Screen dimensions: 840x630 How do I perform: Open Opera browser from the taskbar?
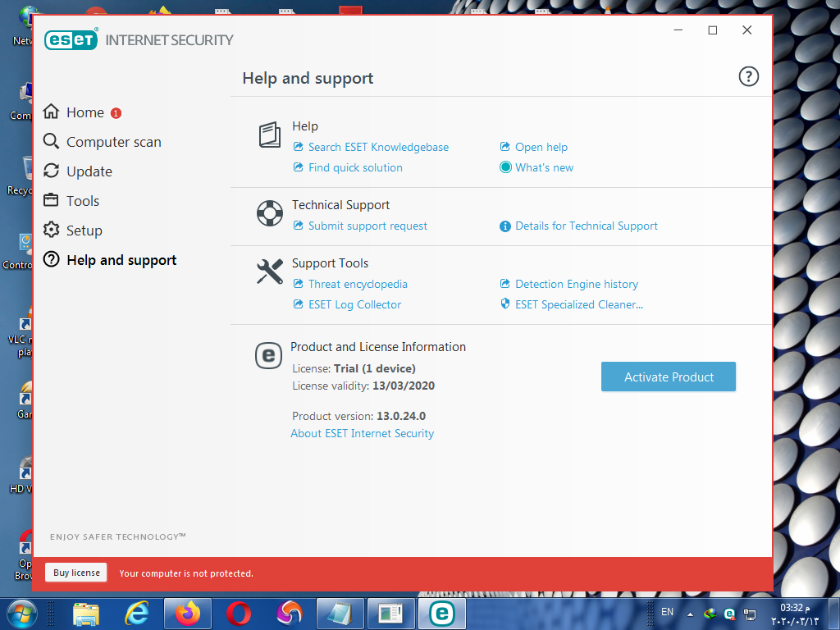pos(239,614)
